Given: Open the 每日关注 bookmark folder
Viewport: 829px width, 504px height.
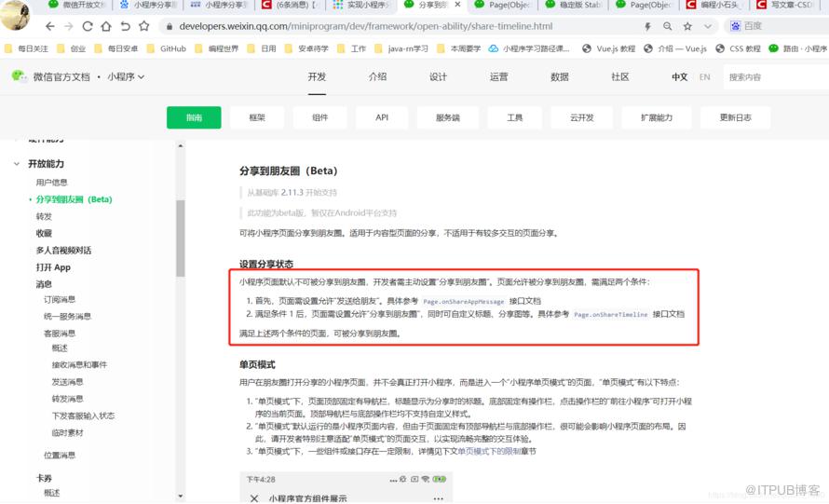Looking at the screenshot, I should coord(26,48).
